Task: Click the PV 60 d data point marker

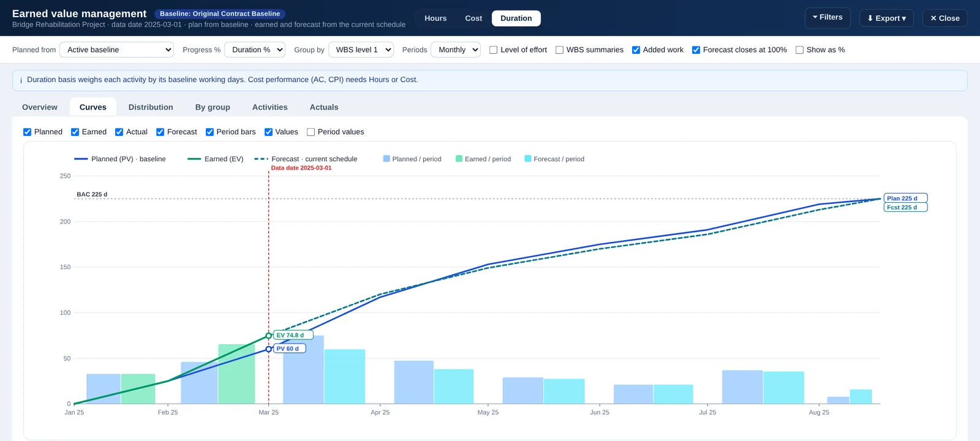Action: coord(268,349)
